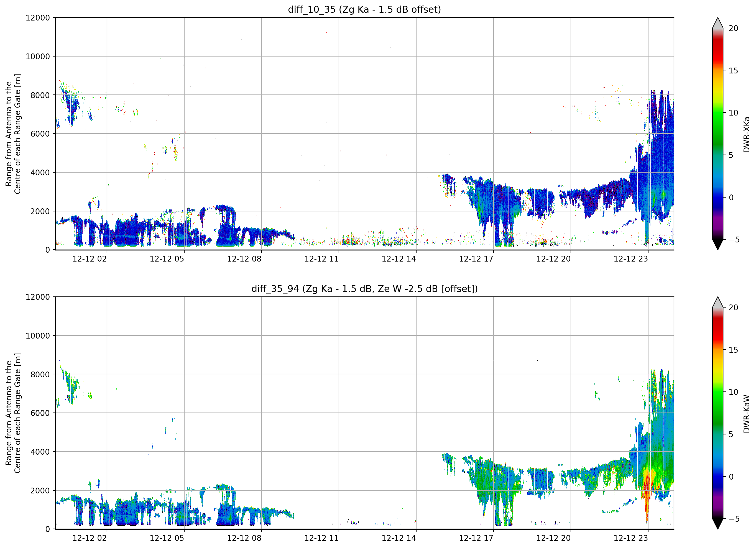Click the top plot y-axis range label
The image size is (756, 548).
pyautogui.click(x=13, y=134)
